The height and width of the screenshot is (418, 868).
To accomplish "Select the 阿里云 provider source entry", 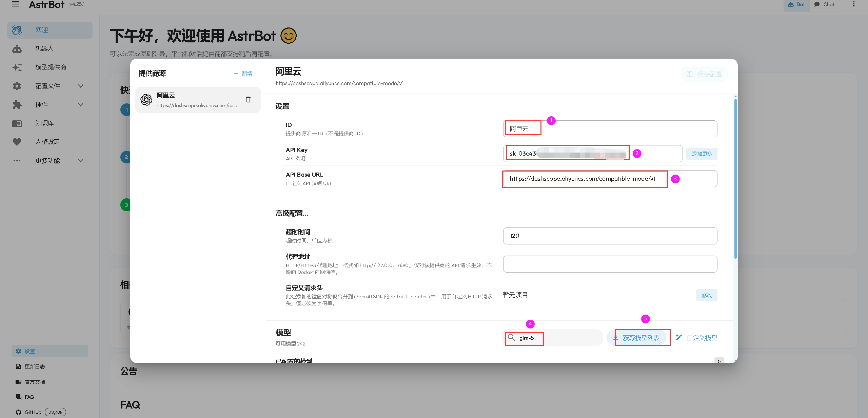I will pos(198,100).
